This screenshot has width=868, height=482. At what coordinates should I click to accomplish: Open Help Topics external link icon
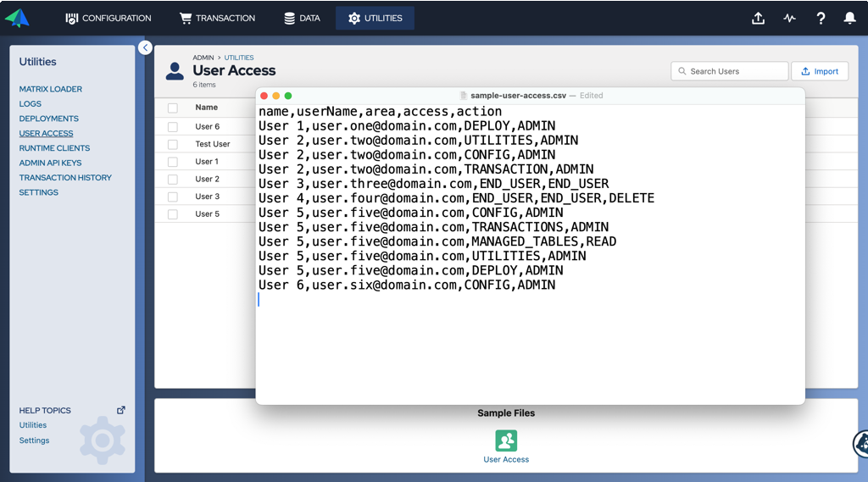(x=120, y=410)
